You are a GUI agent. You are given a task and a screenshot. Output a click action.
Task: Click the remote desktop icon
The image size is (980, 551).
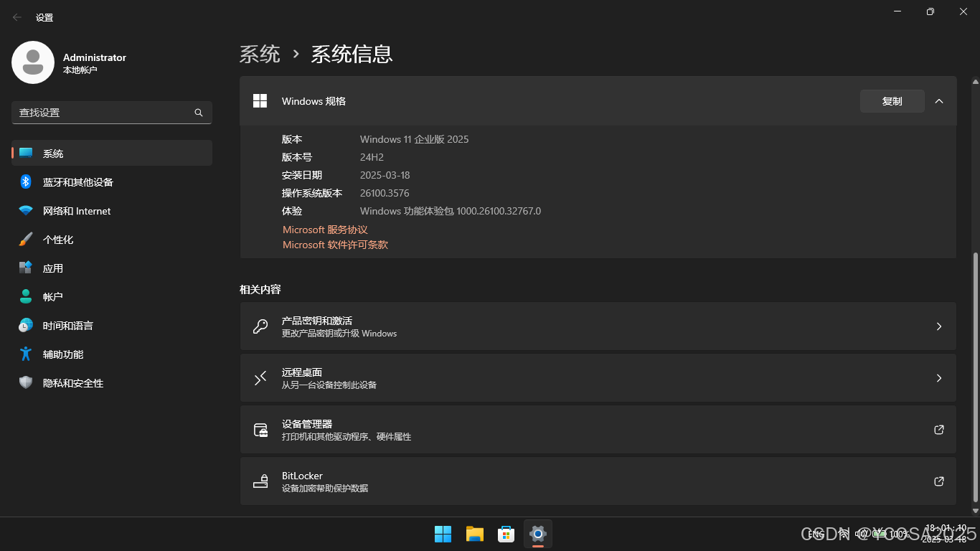[x=260, y=378]
